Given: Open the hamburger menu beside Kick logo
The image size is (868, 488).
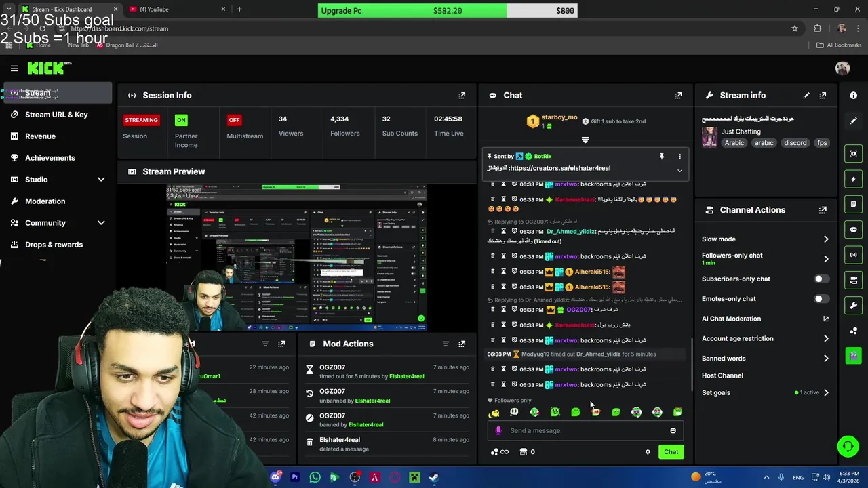Looking at the screenshot, I should click(14, 68).
